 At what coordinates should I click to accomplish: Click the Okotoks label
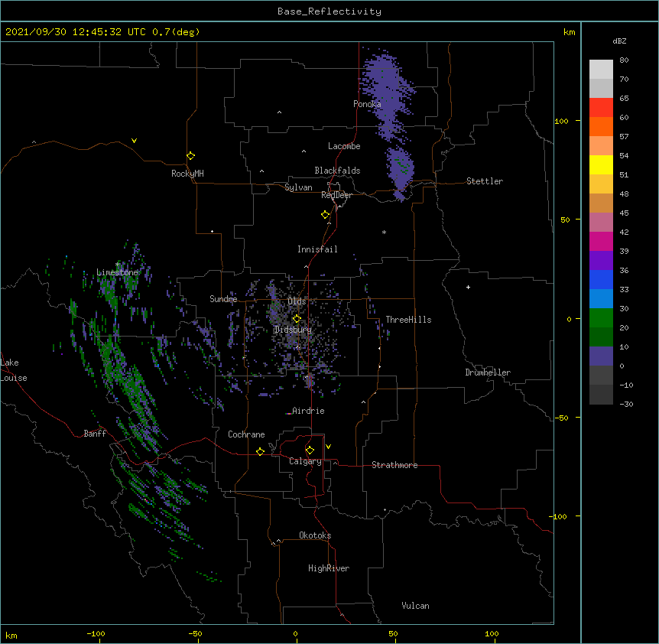point(315,535)
